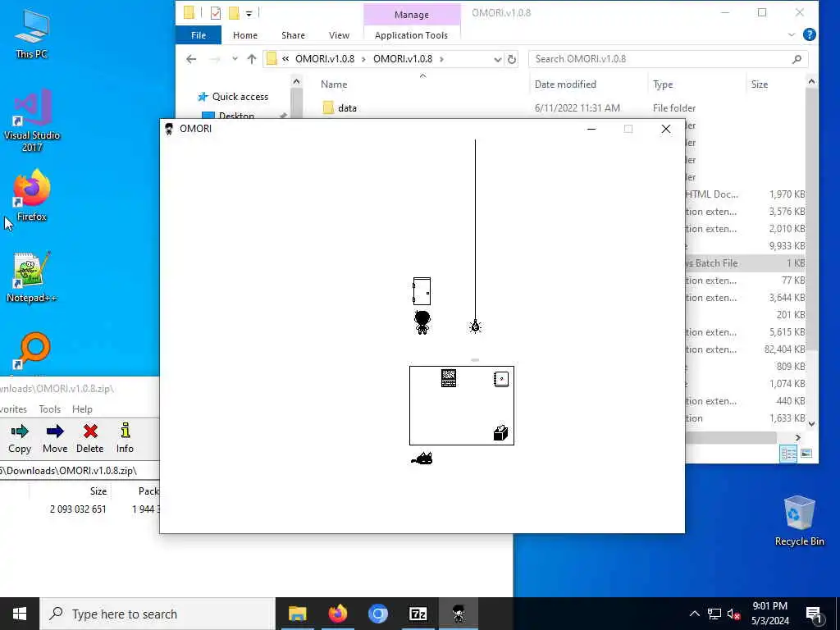Click the black cat sprite

[422, 458]
